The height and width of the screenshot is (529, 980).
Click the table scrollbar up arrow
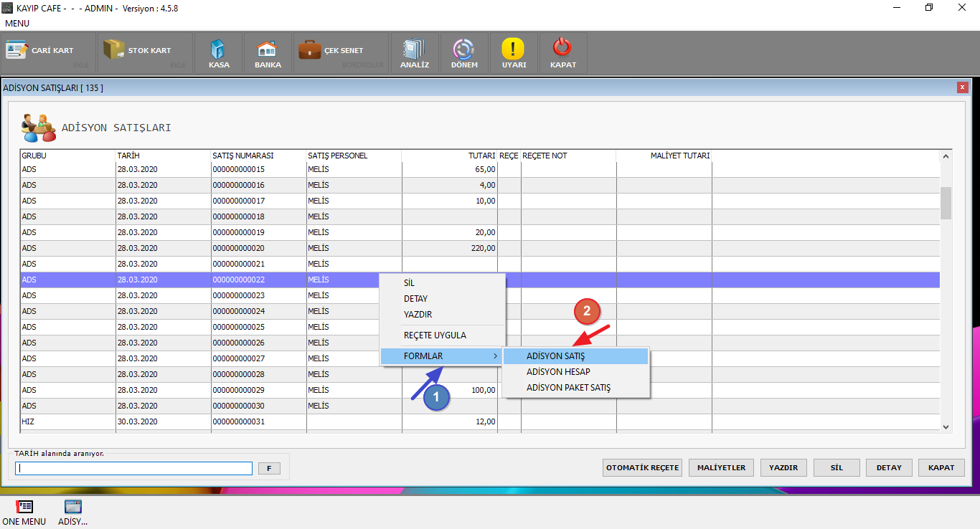(946, 156)
